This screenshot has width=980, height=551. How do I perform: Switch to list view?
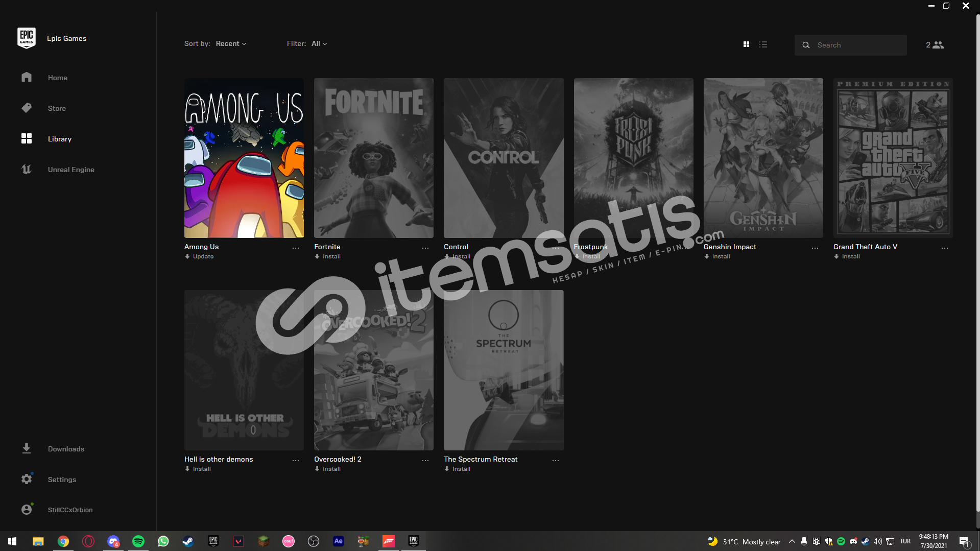tap(763, 44)
